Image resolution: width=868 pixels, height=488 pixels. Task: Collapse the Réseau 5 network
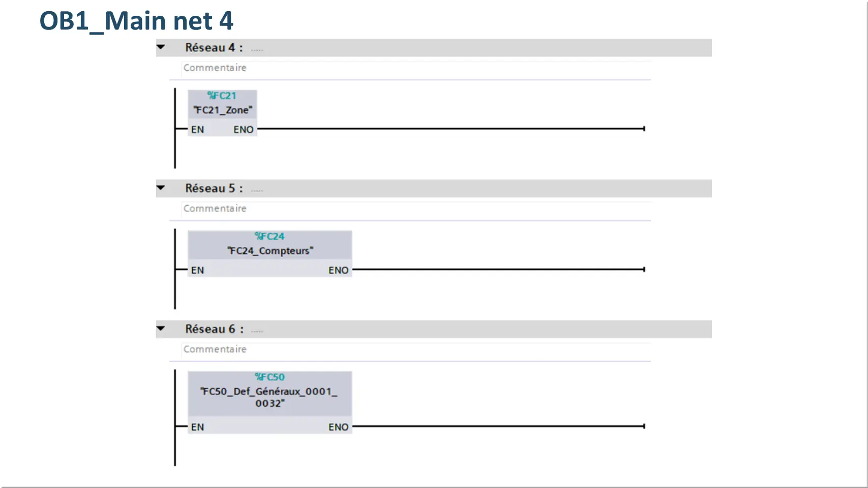[x=161, y=188]
